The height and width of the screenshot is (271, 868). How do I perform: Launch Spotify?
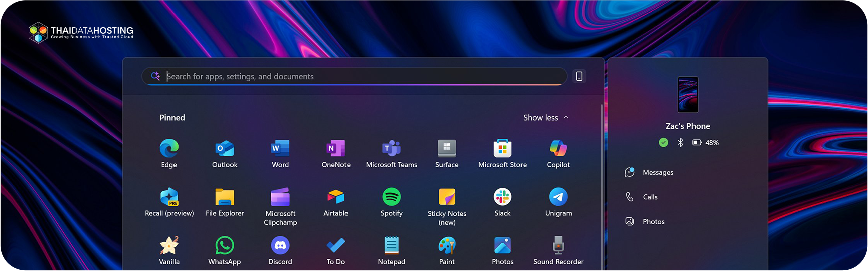tap(392, 202)
